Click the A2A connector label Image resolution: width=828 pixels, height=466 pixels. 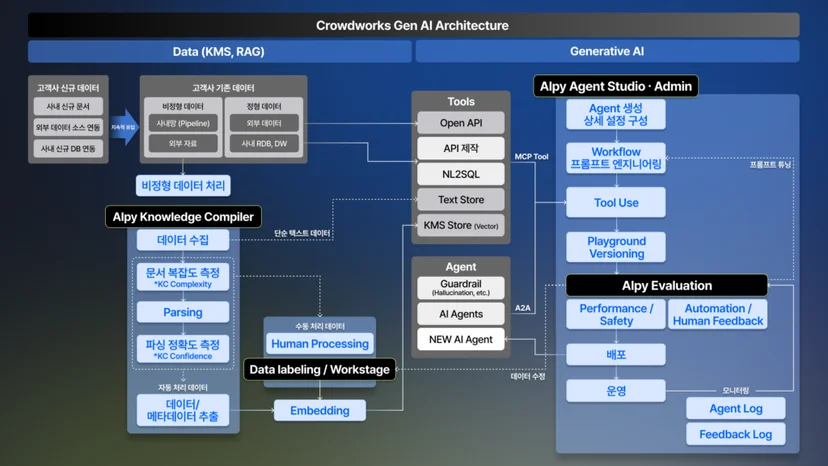pyautogui.click(x=523, y=307)
